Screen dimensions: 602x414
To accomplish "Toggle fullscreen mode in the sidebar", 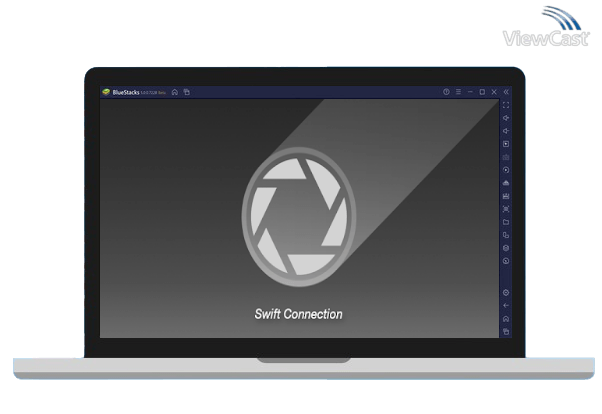I will [506, 105].
